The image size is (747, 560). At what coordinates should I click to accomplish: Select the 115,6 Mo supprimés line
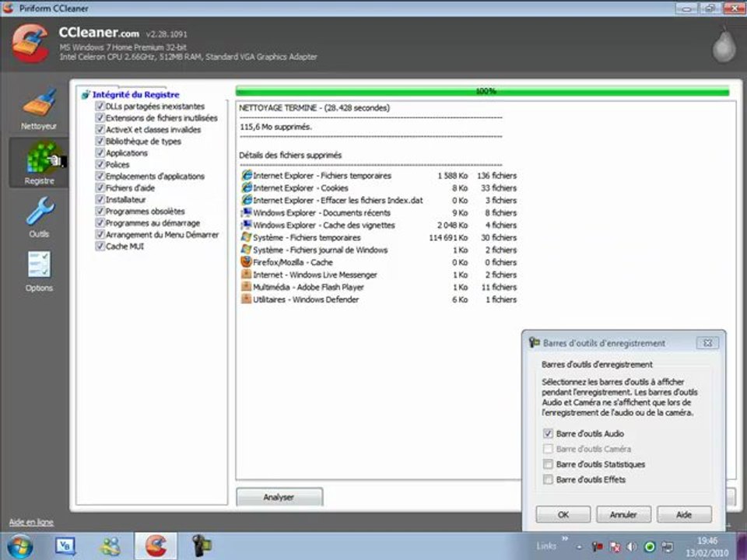tap(275, 127)
